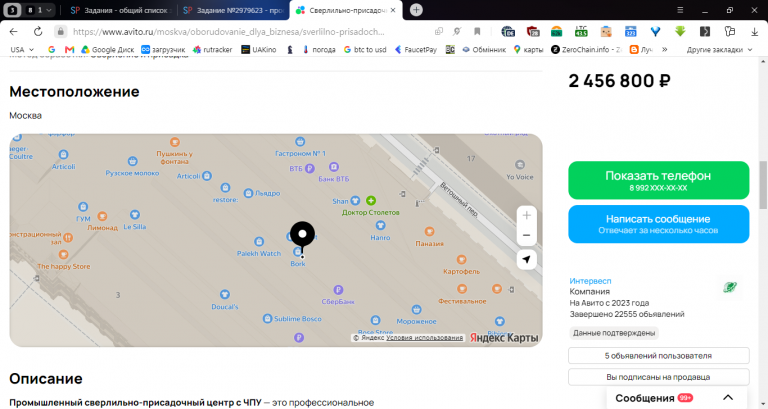
Task: Click the Palekh Watch shop marker
Action: [259, 241]
